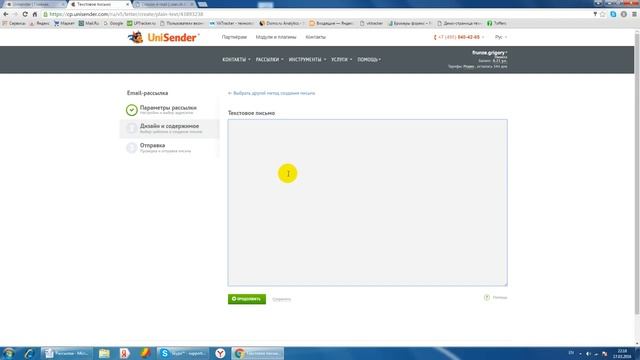
Task: Expand the УСЛУГИ dropdown menu
Action: pyautogui.click(x=342, y=60)
